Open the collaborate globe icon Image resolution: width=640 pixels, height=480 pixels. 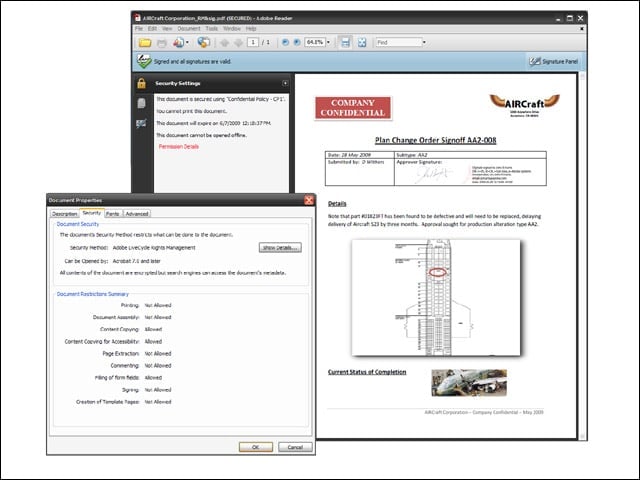point(203,42)
